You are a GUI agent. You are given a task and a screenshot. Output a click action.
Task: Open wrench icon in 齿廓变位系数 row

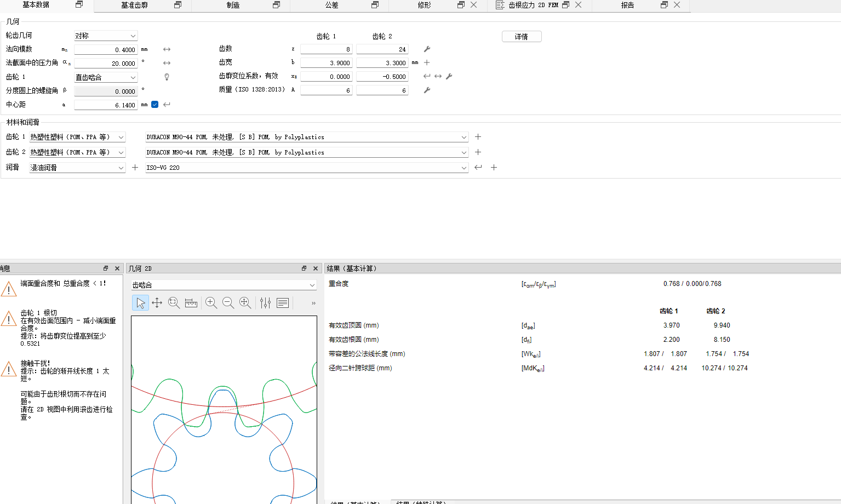click(449, 76)
